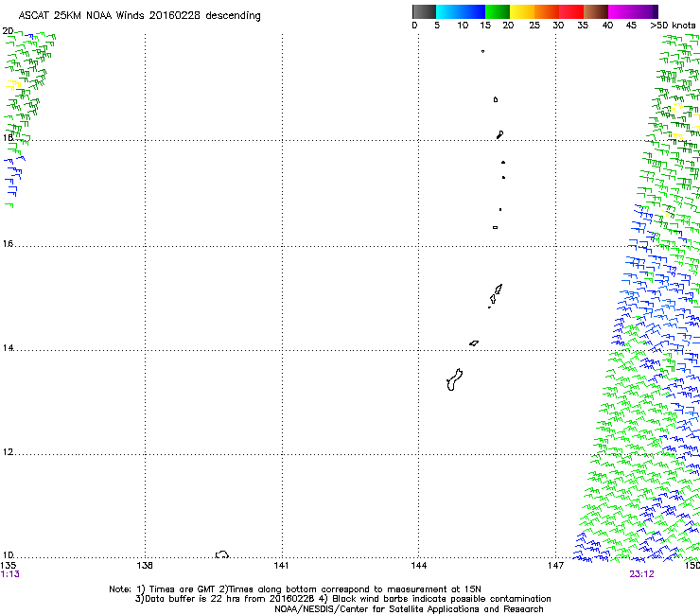Click the Guam island outline

[x=454, y=379]
